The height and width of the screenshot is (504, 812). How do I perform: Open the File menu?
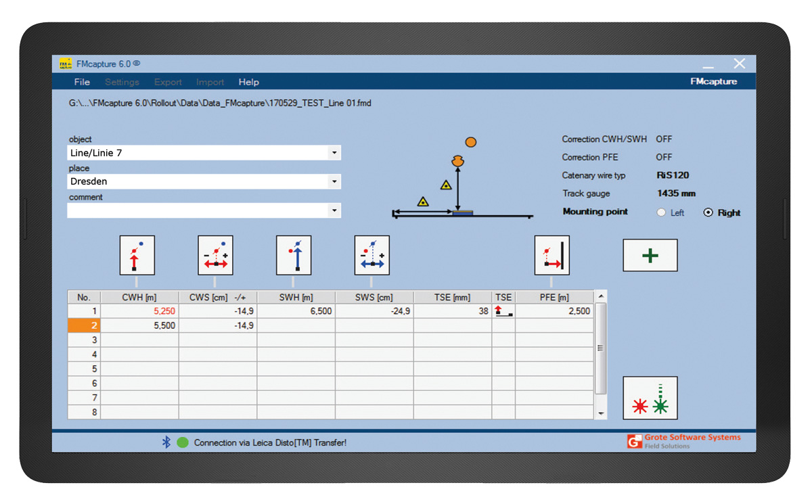[x=82, y=82]
